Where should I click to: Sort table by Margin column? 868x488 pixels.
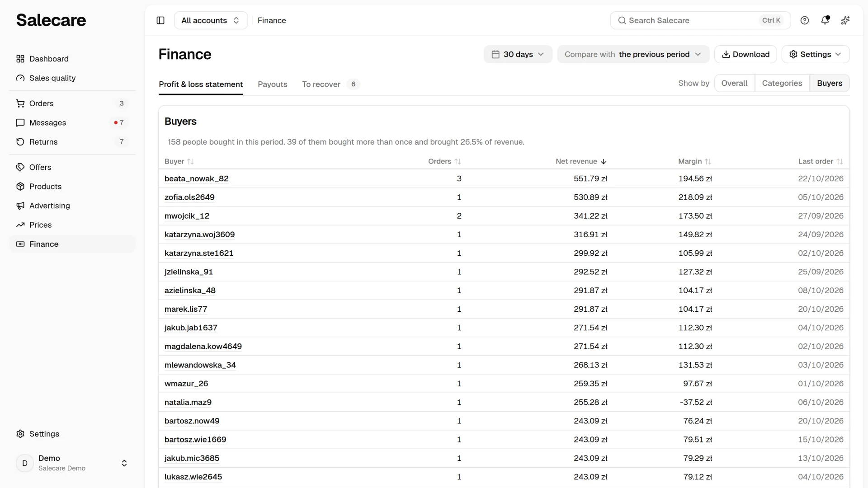[695, 161]
